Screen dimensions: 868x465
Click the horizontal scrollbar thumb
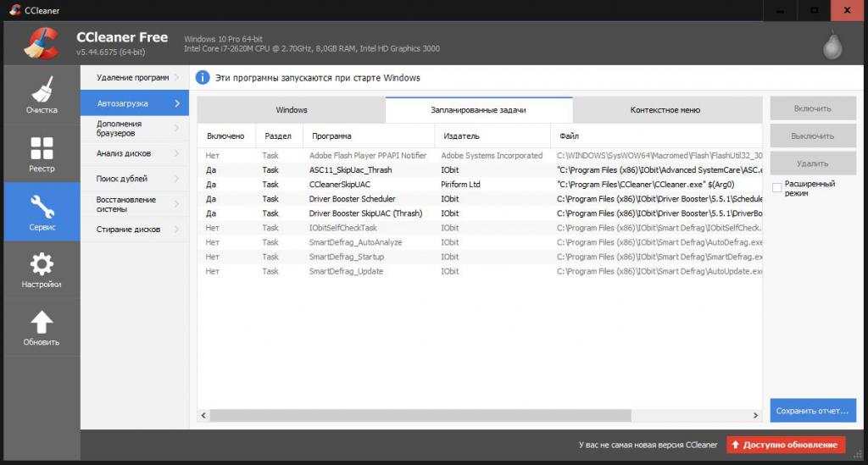420,415
